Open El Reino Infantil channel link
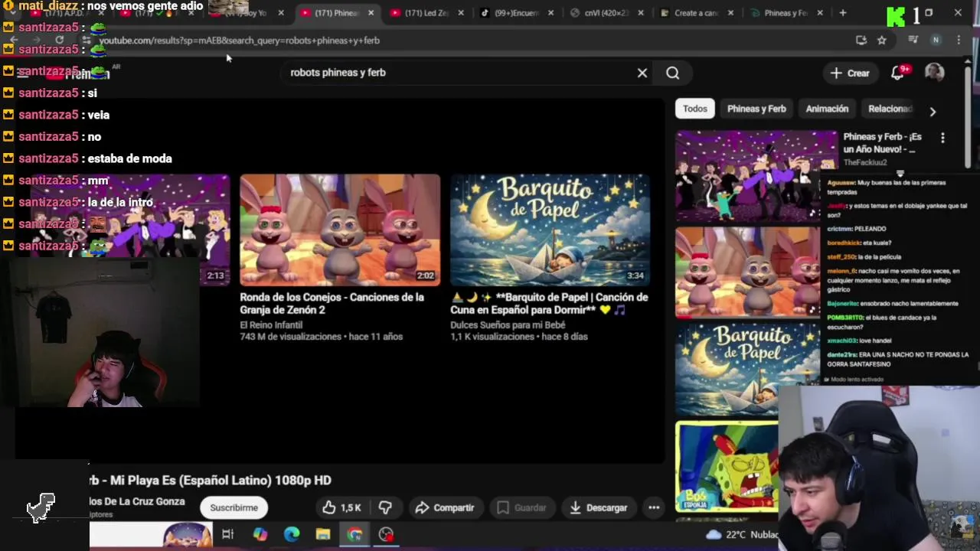 271,324
